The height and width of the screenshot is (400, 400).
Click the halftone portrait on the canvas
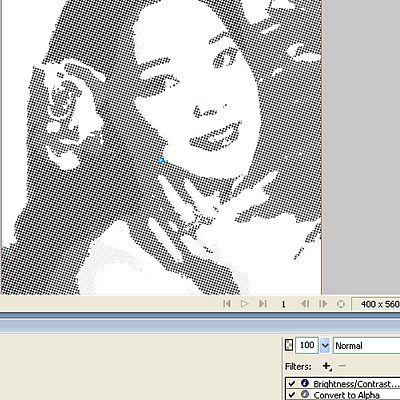click(x=161, y=147)
